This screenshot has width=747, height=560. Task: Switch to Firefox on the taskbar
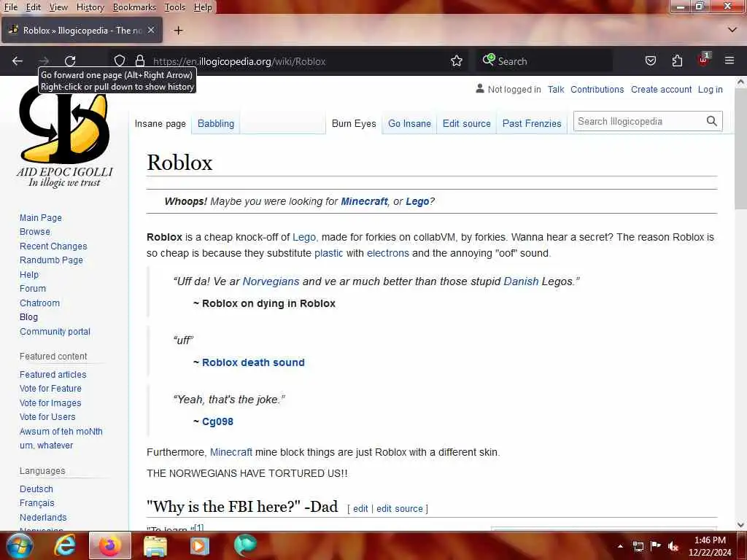click(109, 545)
